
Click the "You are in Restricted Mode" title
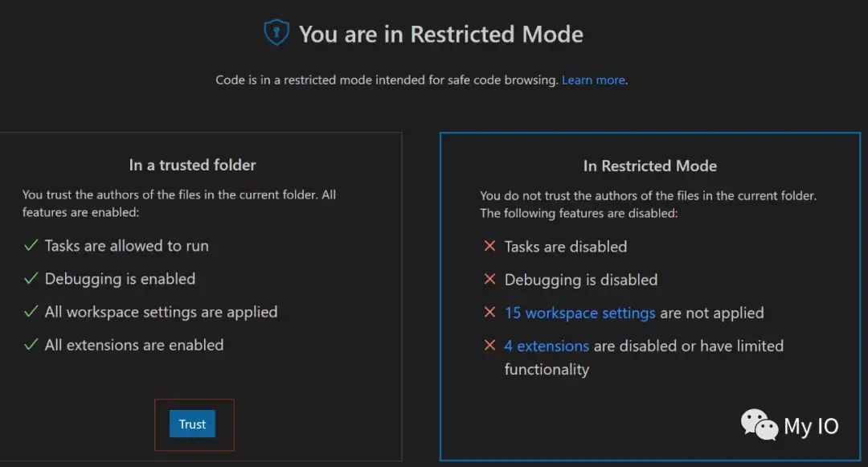tap(441, 34)
